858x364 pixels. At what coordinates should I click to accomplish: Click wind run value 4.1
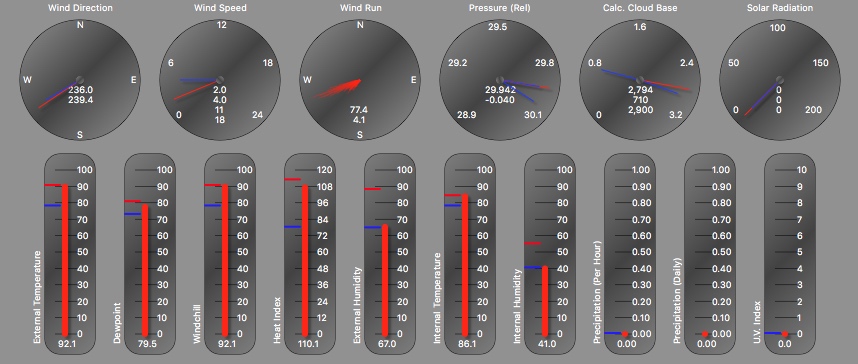pyautogui.click(x=359, y=120)
